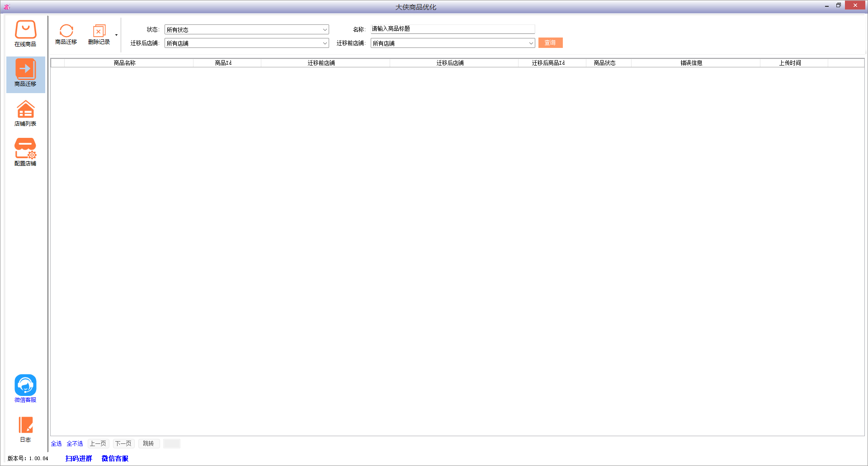Click the orange 查询 button

(550, 42)
